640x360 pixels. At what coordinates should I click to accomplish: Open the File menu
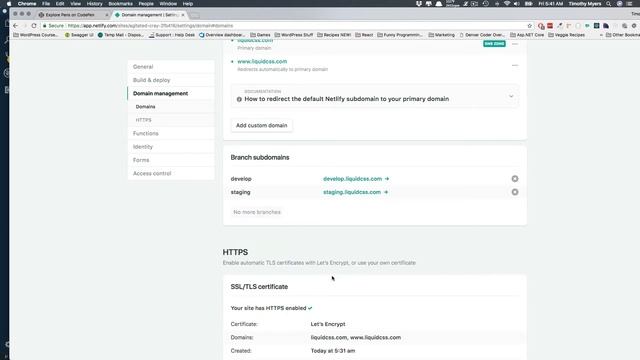46,4
